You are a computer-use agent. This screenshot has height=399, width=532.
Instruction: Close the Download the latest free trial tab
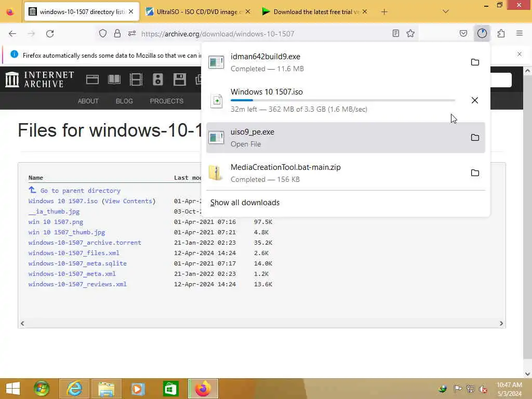click(364, 11)
